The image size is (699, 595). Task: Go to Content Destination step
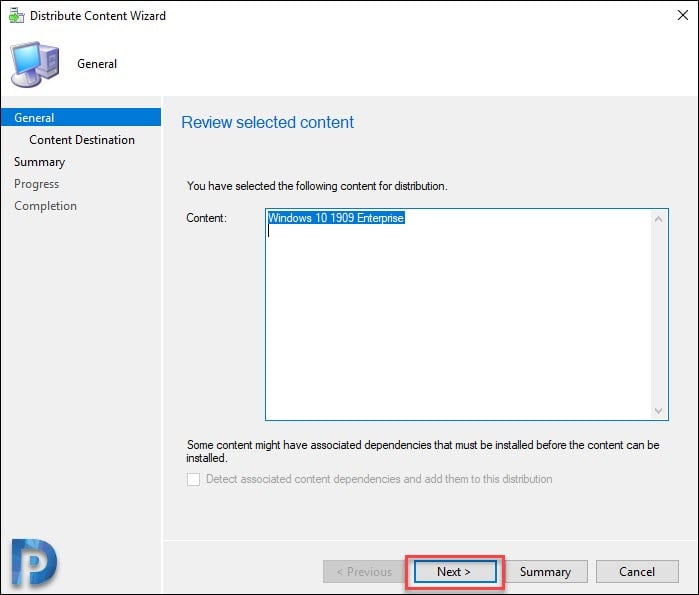[82, 140]
